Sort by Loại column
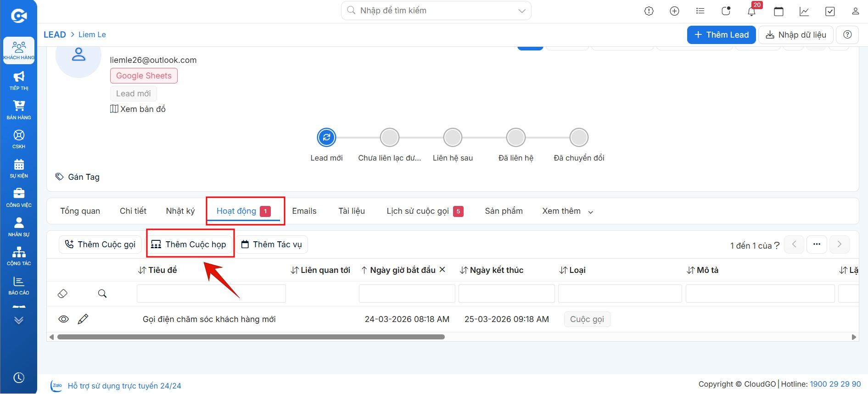Screen dimensions: 868x394 point(572,270)
